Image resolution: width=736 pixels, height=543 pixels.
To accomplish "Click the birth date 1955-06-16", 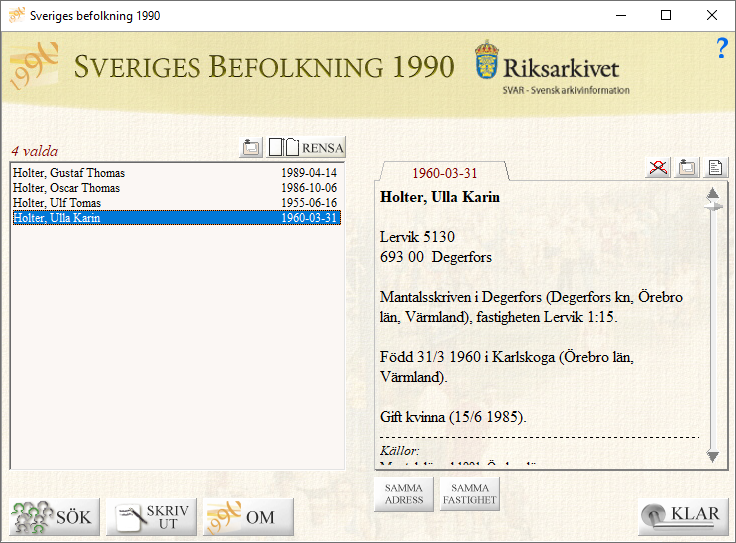I will pos(309,203).
